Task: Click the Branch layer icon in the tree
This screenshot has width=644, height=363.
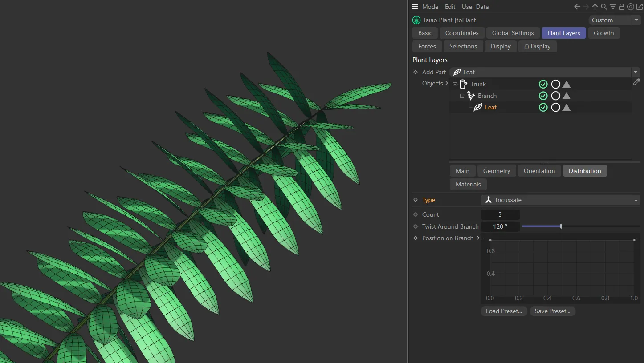Action: click(x=470, y=95)
